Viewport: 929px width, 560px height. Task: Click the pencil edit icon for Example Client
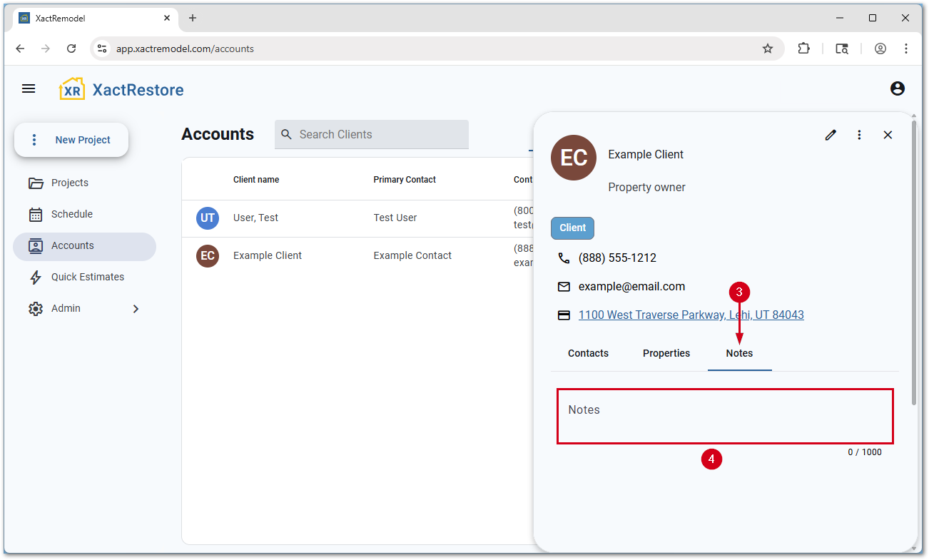pyautogui.click(x=831, y=135)
